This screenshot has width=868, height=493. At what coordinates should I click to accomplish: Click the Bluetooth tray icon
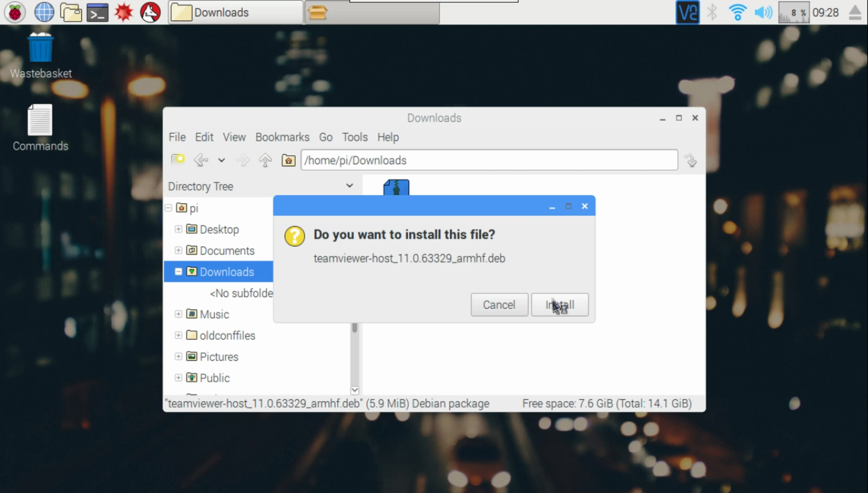click(x=712, y=12)
